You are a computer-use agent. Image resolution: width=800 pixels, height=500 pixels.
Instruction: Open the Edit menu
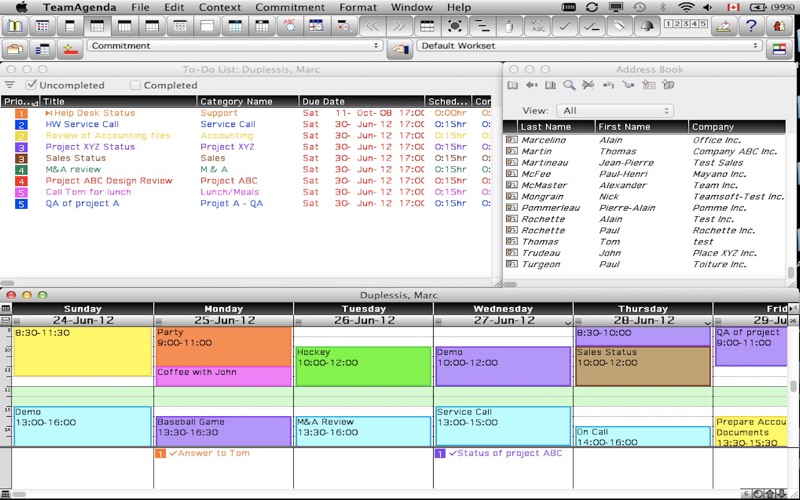pos(174,7)
